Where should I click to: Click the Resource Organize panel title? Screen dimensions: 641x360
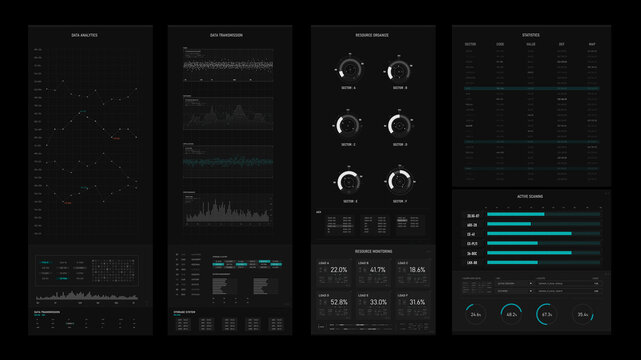click(372, 35)
